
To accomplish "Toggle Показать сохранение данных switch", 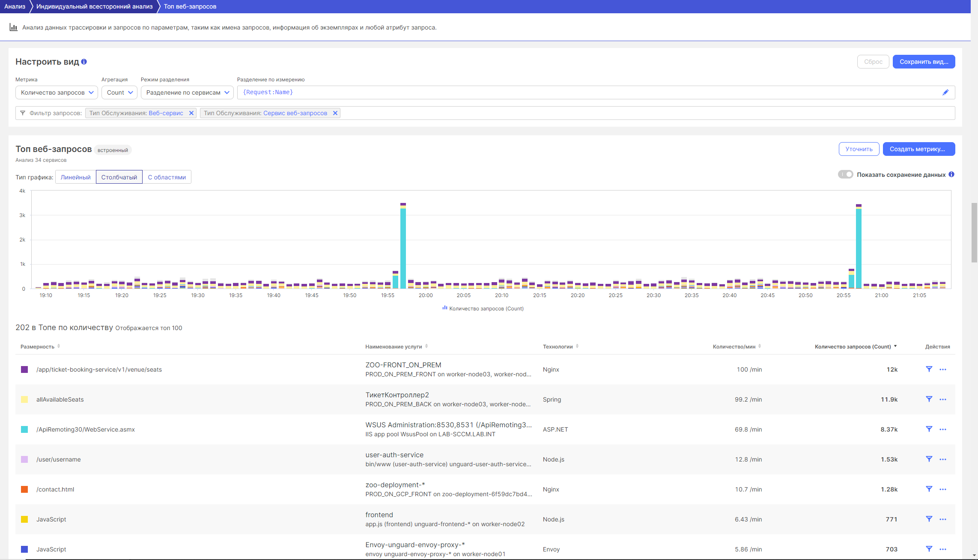I will 845,174.
